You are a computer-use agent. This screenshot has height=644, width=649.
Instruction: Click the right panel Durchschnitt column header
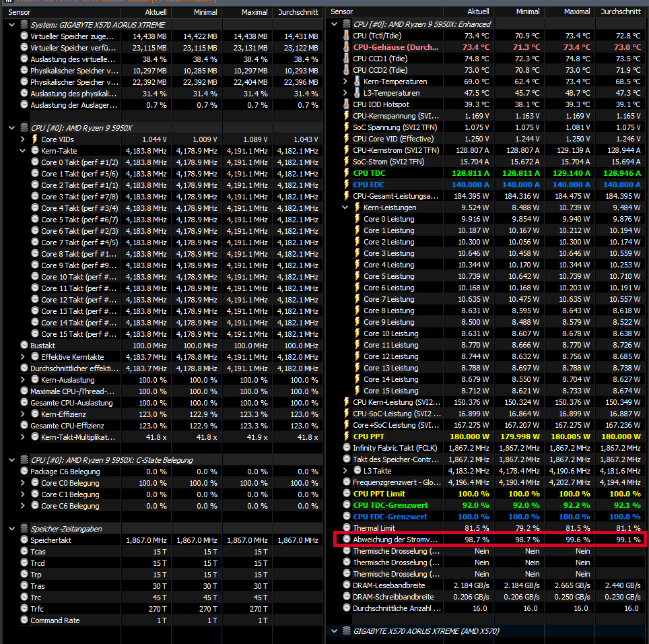coord(621,11)
